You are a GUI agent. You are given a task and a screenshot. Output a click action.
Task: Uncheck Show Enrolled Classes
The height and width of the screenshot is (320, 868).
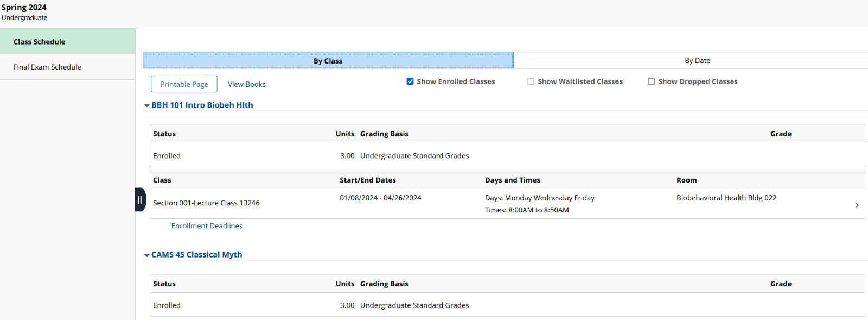point(410,81)
